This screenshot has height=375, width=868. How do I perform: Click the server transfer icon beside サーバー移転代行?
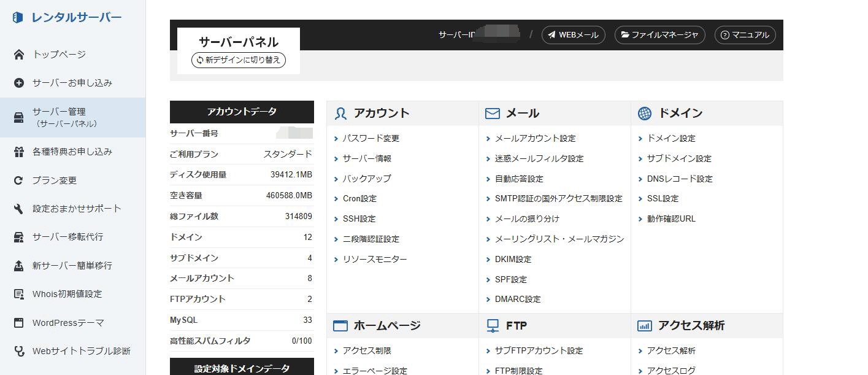(19, 237)
